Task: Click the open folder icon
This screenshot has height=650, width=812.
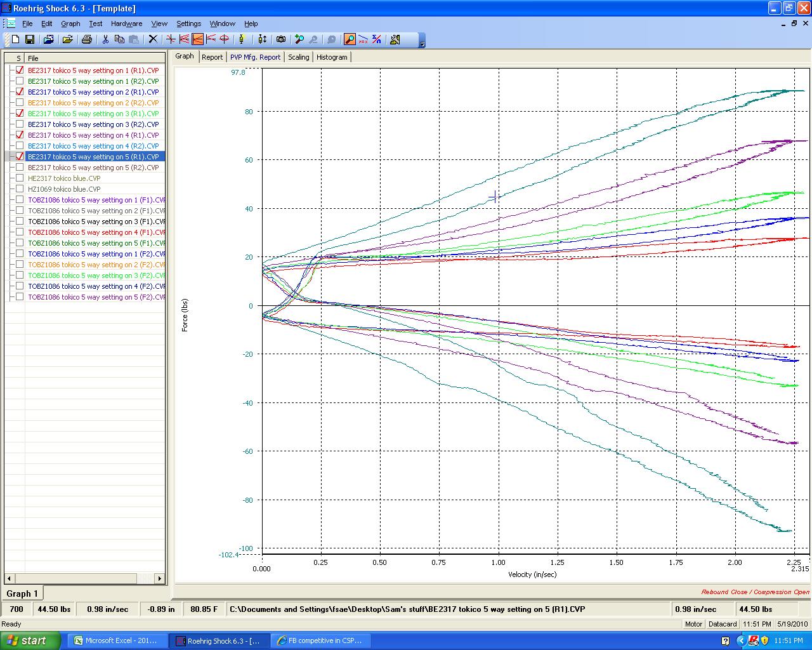Action: click(67, 39)
